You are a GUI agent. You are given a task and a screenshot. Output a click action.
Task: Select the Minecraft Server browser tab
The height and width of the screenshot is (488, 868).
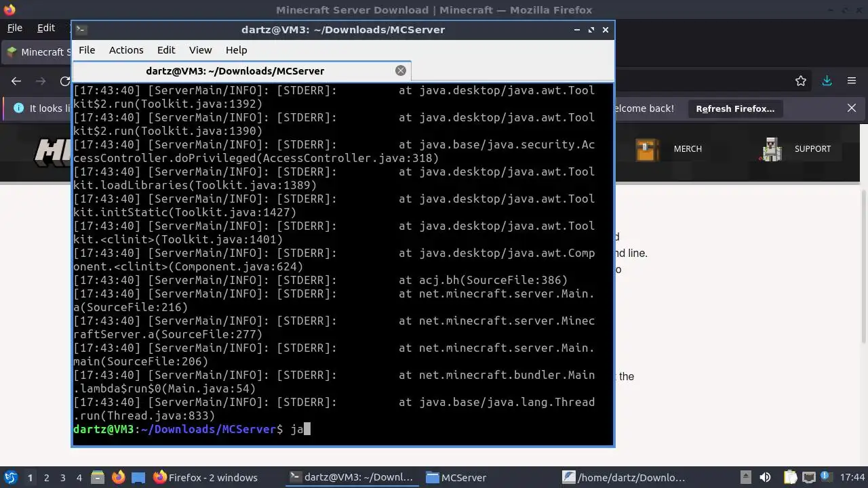37,52
